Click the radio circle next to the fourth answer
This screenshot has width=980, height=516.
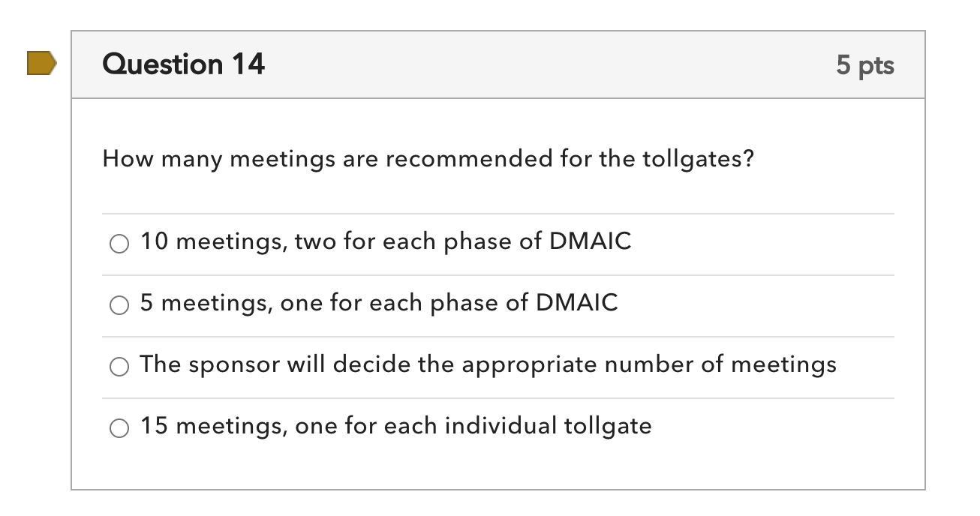(120, 427)
